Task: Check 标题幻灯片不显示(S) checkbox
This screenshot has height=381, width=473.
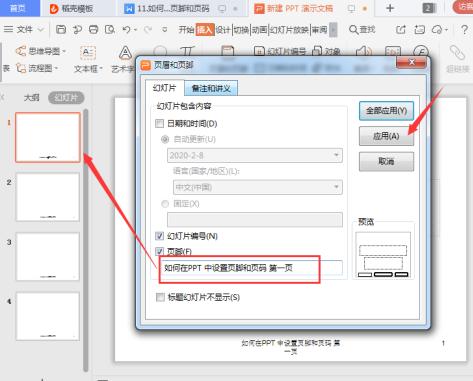Action: pos(160,297)
